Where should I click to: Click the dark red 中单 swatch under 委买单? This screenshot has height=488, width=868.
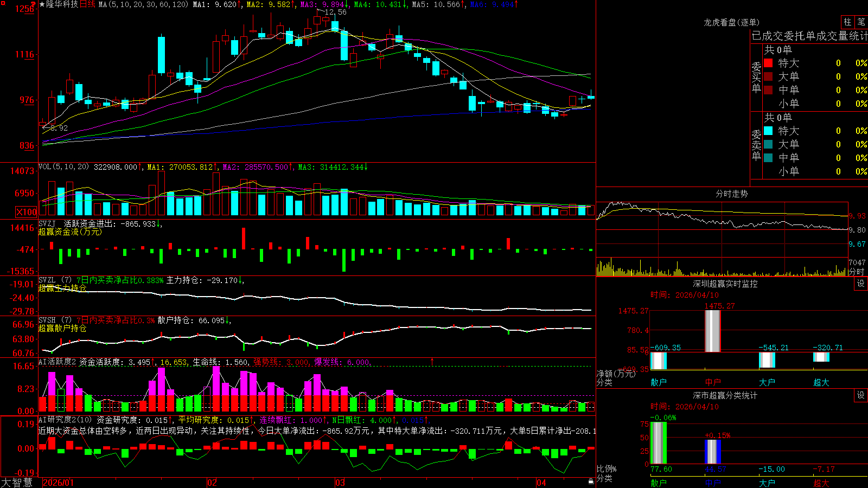(768, 90)
